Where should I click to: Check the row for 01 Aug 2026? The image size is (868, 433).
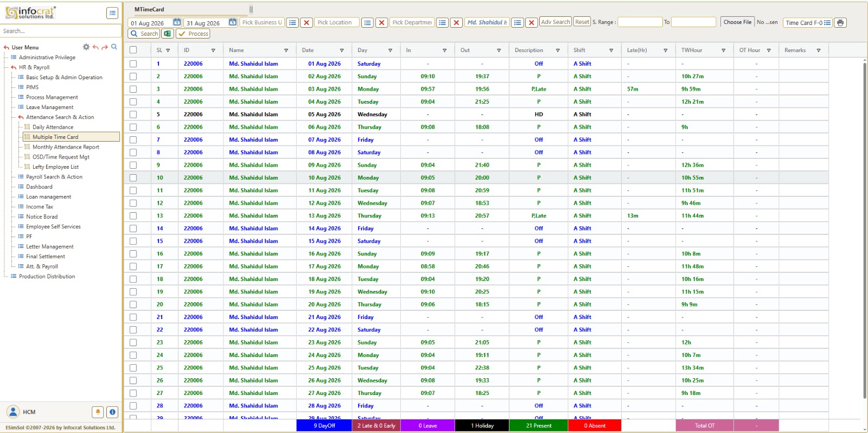tap(133, 63)
